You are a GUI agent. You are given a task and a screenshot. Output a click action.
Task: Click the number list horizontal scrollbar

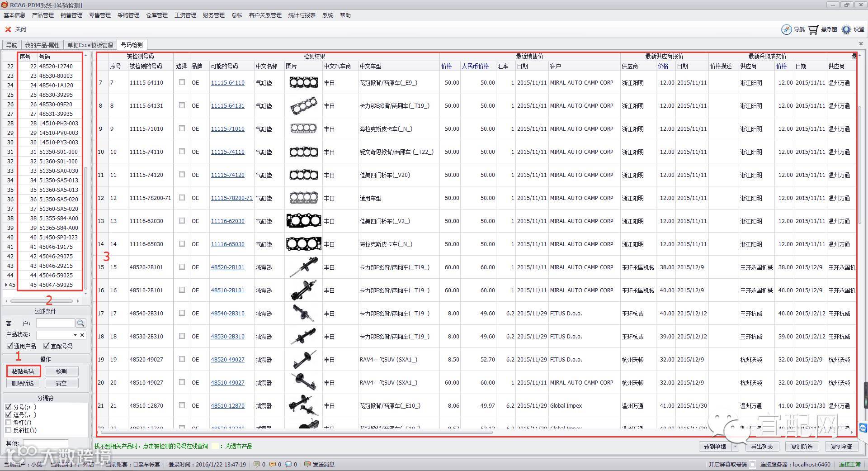coord(42,301)
